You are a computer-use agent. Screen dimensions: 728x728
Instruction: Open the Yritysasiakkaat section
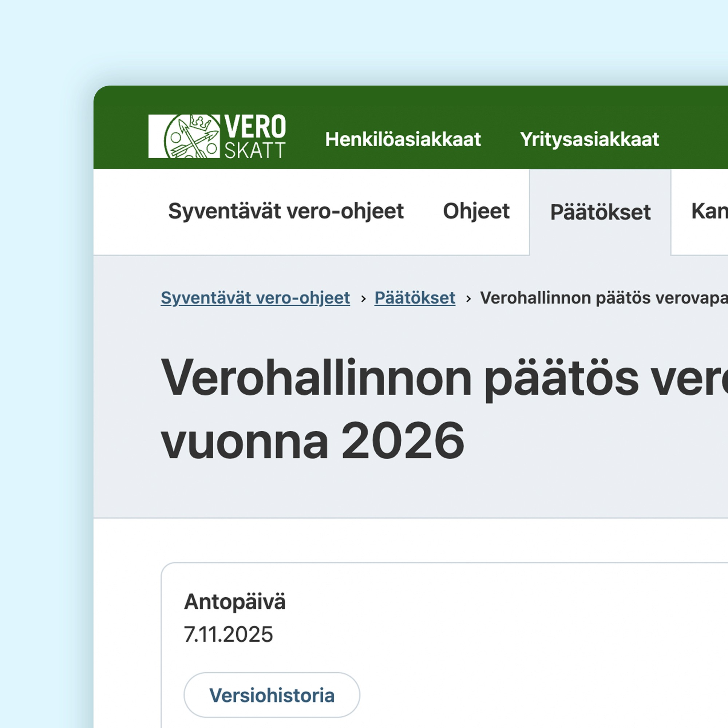[589, 139]
